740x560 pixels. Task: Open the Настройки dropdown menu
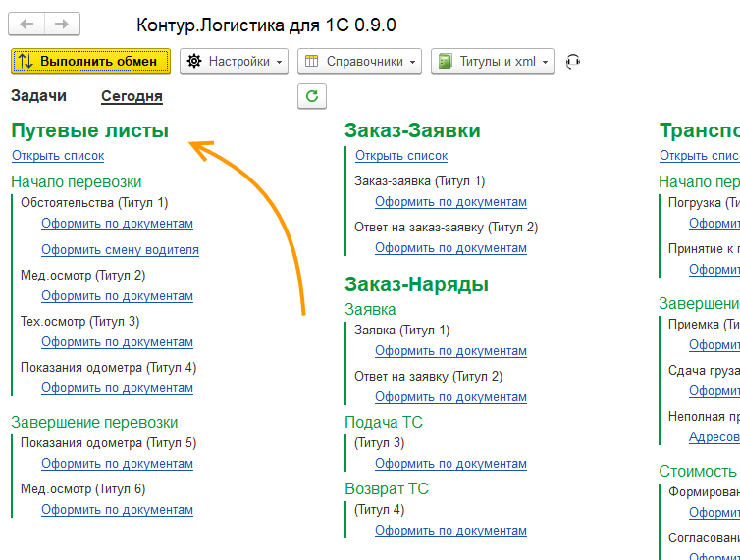click(x=235, y=62)
